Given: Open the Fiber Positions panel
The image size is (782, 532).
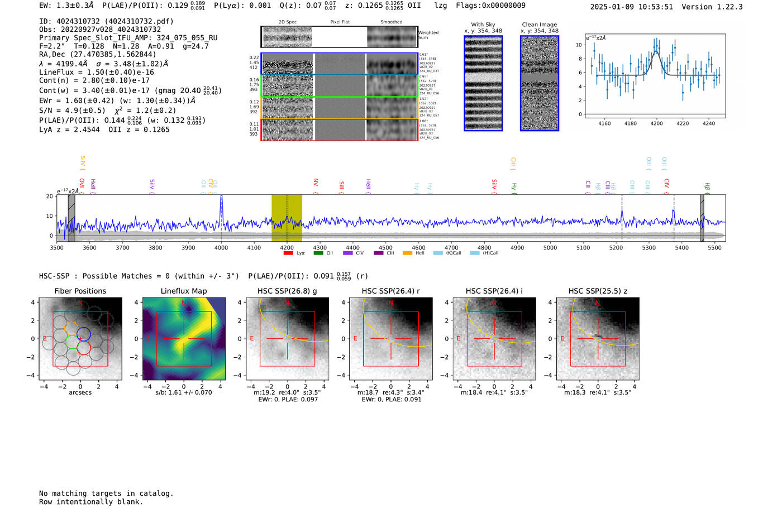Looking at the screenshot, I should tap(80, 339).
